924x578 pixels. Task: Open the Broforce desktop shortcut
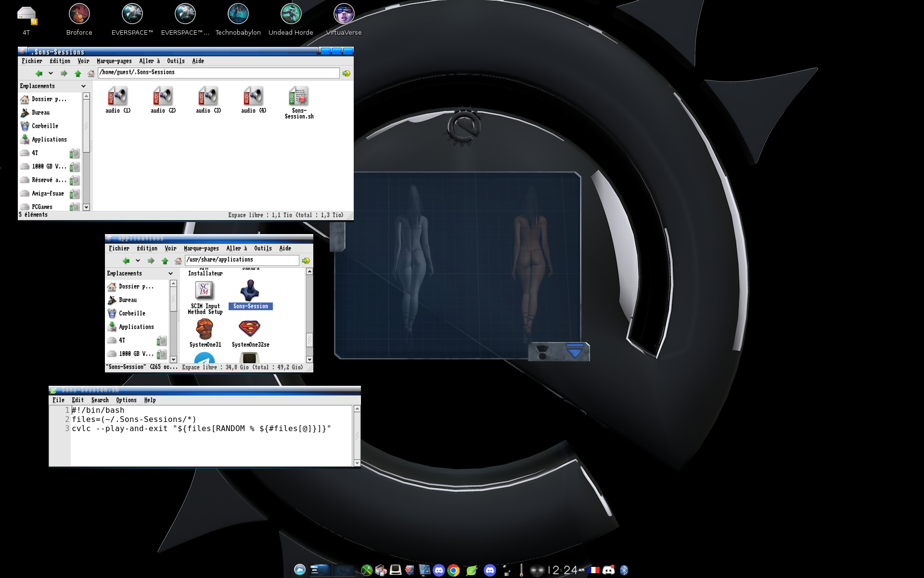[79, 19]
